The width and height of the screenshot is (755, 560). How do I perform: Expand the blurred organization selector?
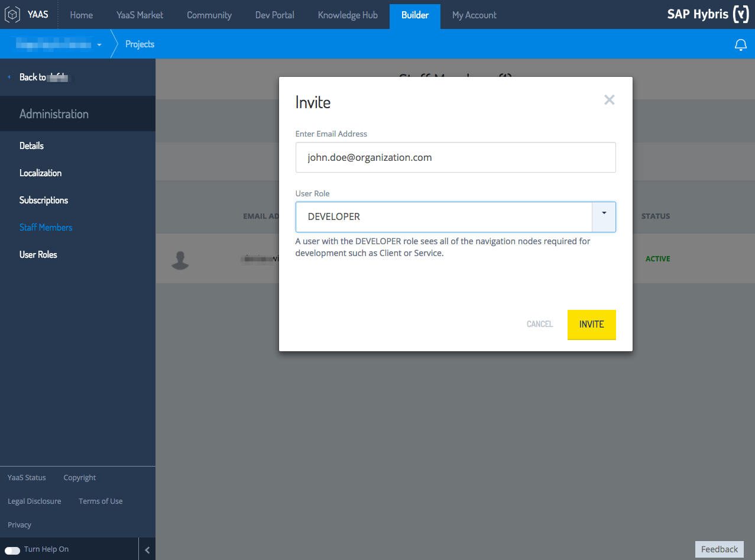[59, 44]
